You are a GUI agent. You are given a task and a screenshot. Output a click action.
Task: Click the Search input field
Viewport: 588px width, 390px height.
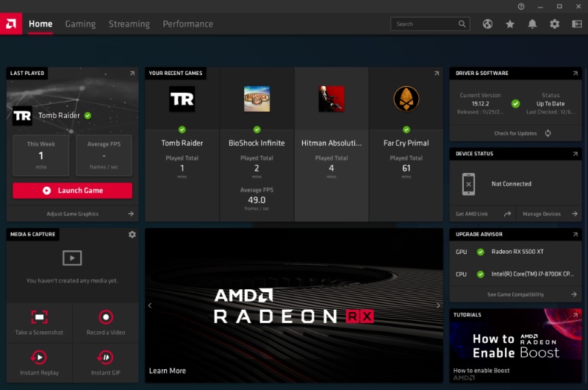click(x=430, y=24)
